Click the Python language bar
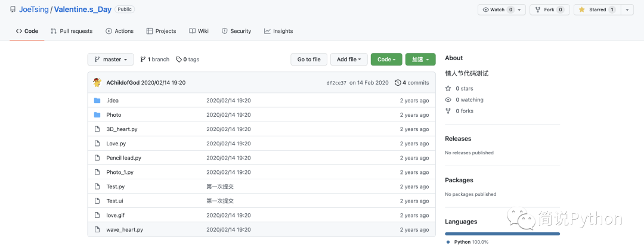 502,234
